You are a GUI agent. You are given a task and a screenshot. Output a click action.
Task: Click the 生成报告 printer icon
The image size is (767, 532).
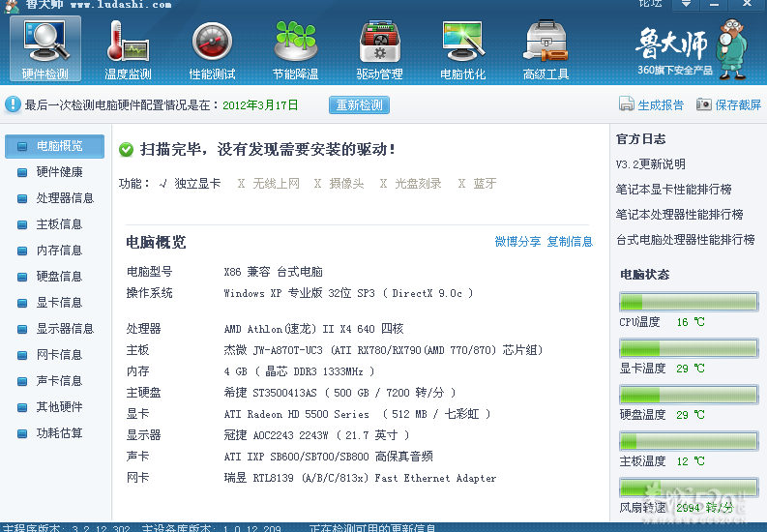[626, 104]
